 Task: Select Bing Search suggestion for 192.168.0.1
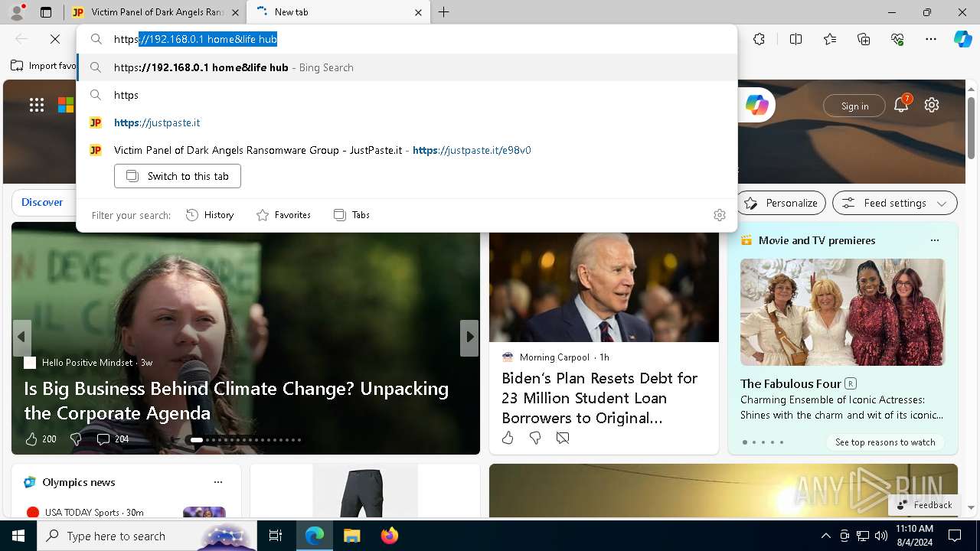point(407,67)
